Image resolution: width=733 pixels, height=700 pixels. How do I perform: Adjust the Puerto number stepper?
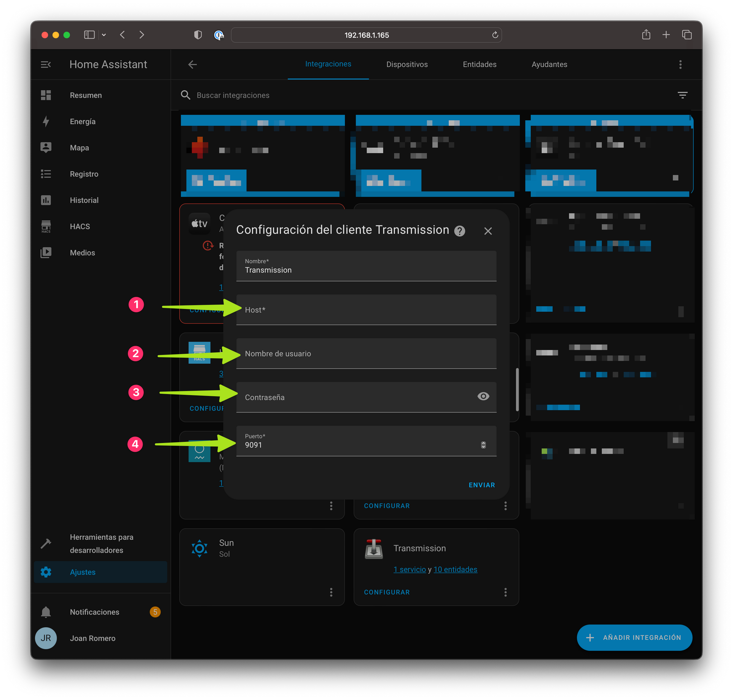tap(483, 445)
